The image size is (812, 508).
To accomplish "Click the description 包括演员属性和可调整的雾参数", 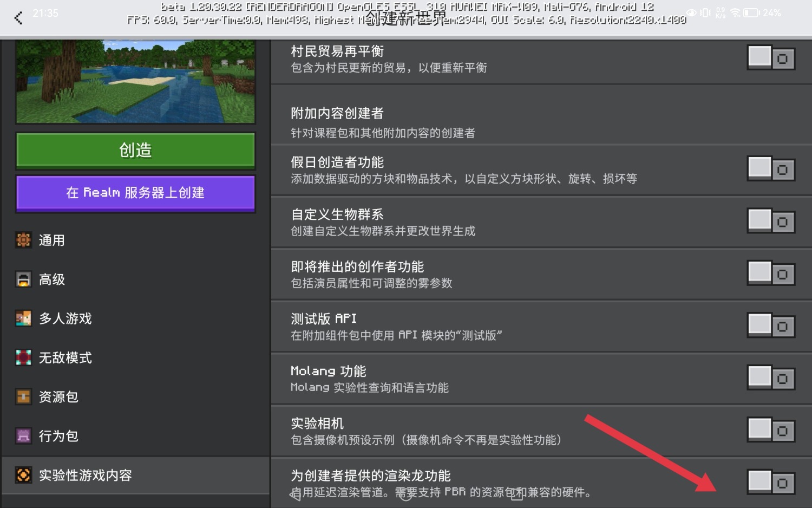I will pos(371,283).
